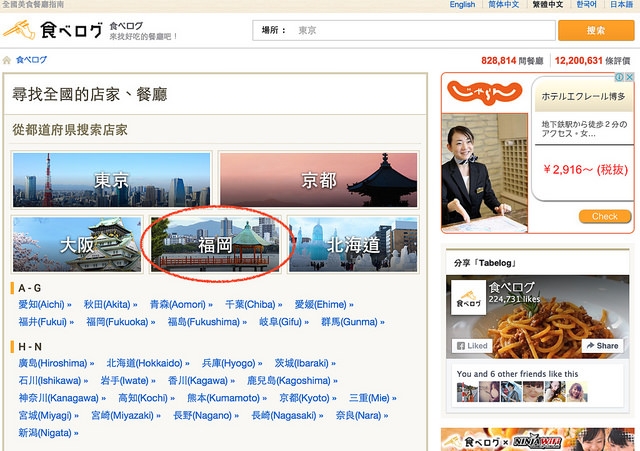640x451 pixels.
Task: Open 愛媛(Ehime) link
Action: point(324,304)
